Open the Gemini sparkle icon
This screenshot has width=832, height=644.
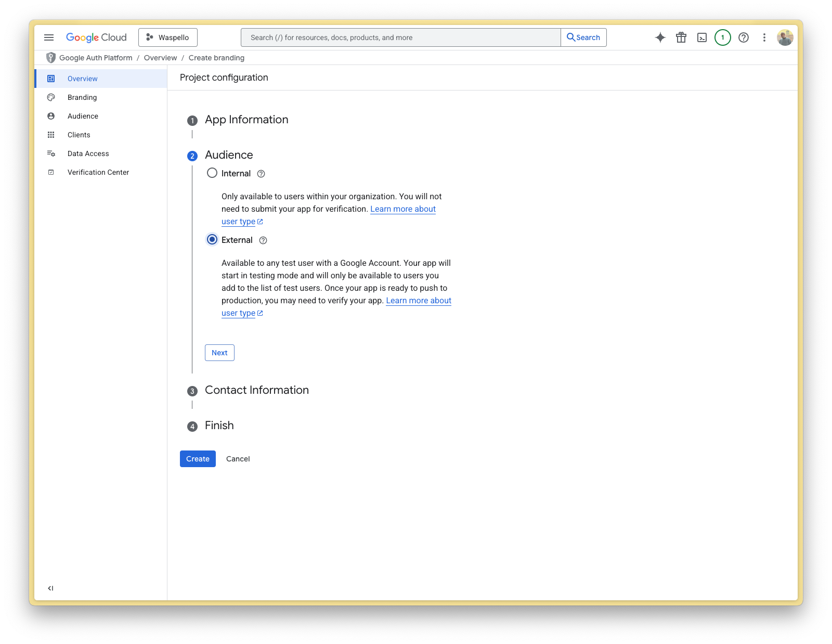[x=660, y=37]
